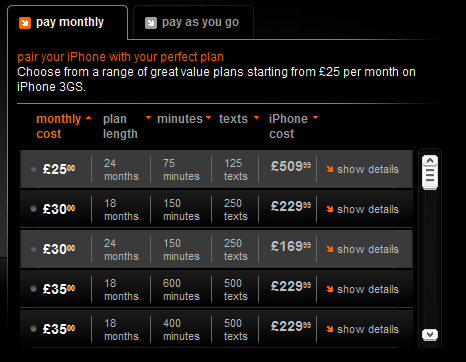Click the orange arrow icon on pay monthly tab

click(25, 23)
